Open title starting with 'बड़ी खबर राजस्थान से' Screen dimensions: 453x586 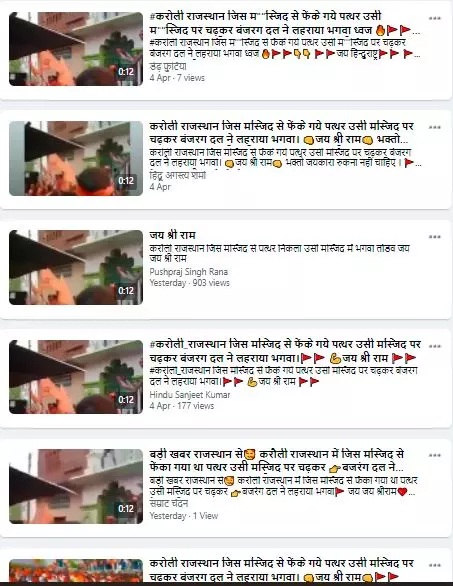coord(277,461)
